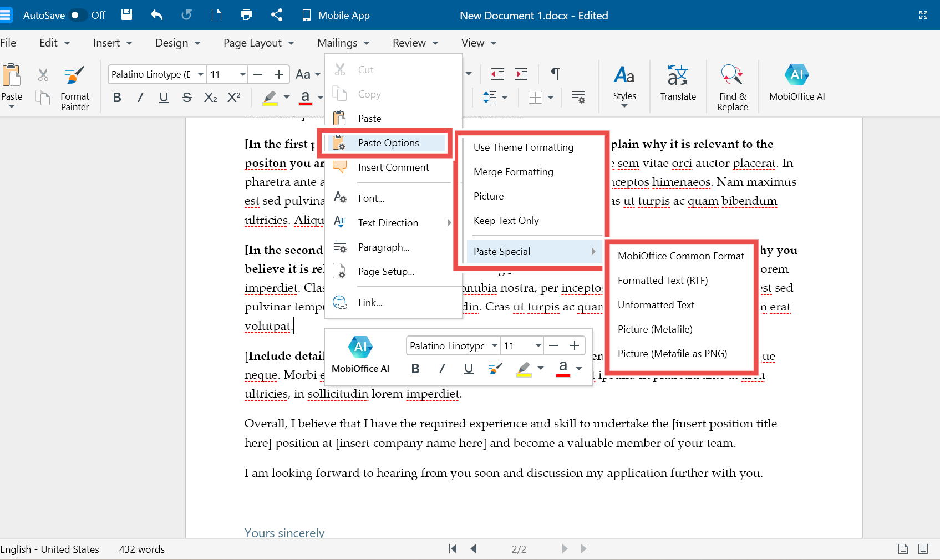The image size is (940, 560).
Task: Open the Find & Replace tool
Action: 732,87
